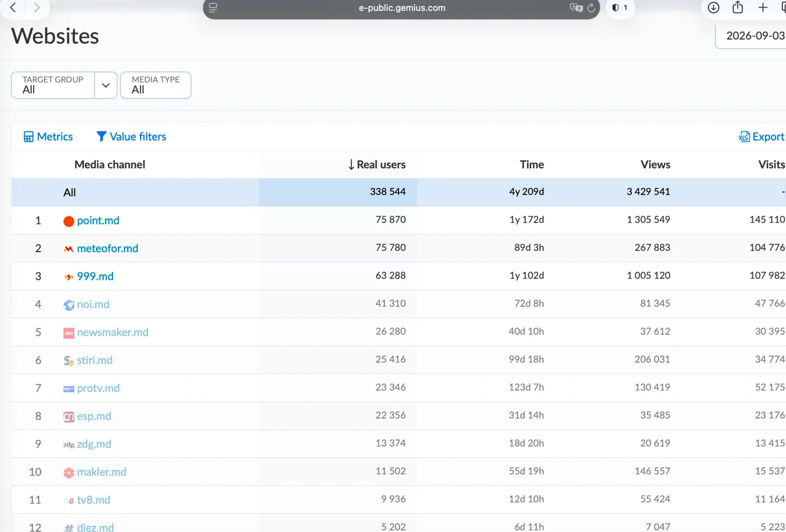Click the translate page icon in the address bar
Image resolution: width=786 pixels, height=532 pixels.
click(x=575, y=8)
